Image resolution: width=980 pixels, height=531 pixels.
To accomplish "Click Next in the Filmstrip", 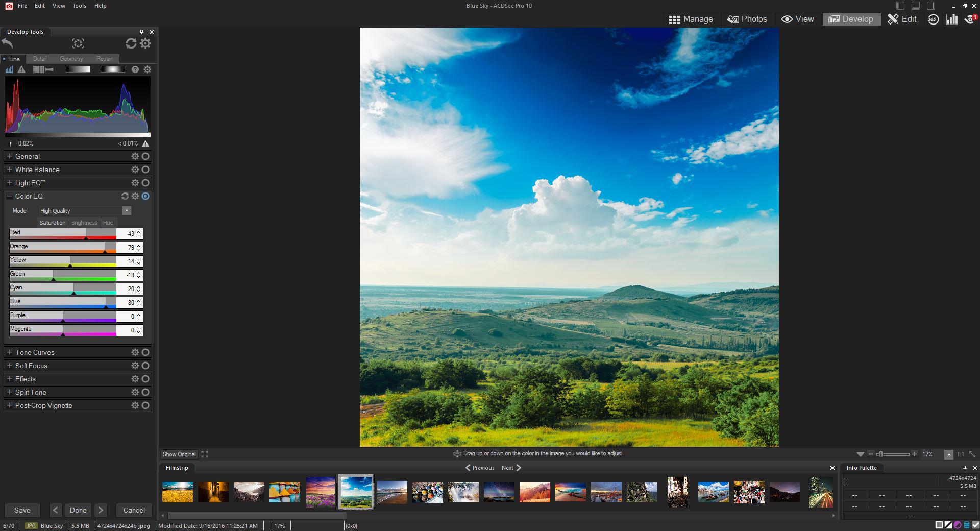I will 511,468.
